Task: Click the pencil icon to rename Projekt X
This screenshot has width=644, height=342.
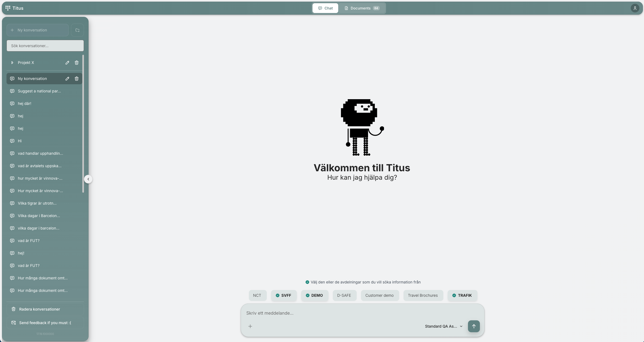Action: point(67,63)
